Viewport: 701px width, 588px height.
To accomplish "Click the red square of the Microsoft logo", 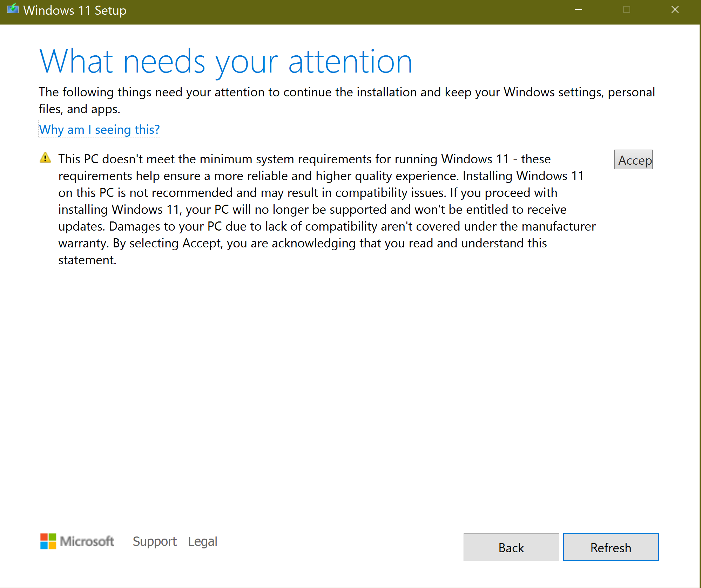I will coord(44,537).
